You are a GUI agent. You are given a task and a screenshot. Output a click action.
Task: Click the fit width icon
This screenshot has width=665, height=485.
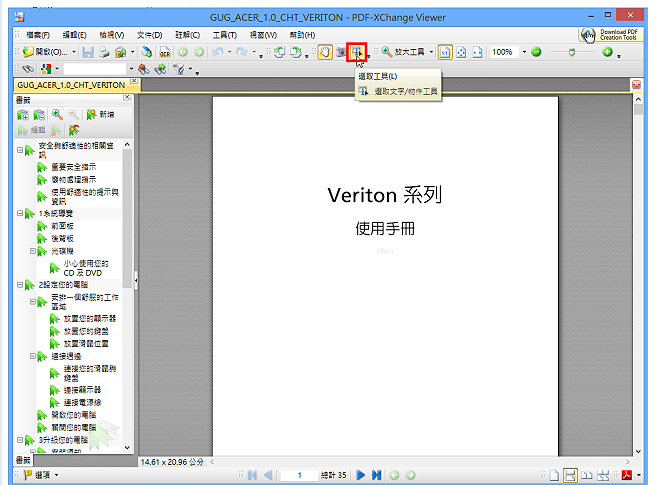pyautogui.click(x=478, y=52)
